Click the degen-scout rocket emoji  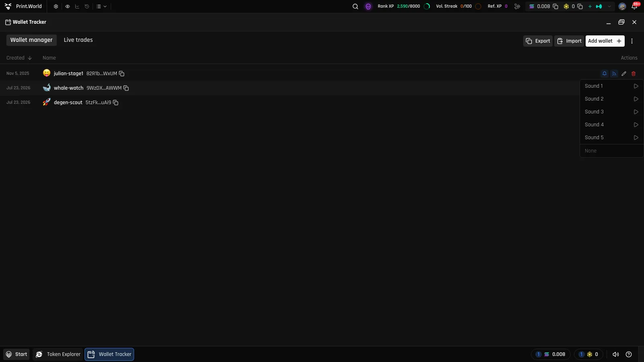point(47,102)
